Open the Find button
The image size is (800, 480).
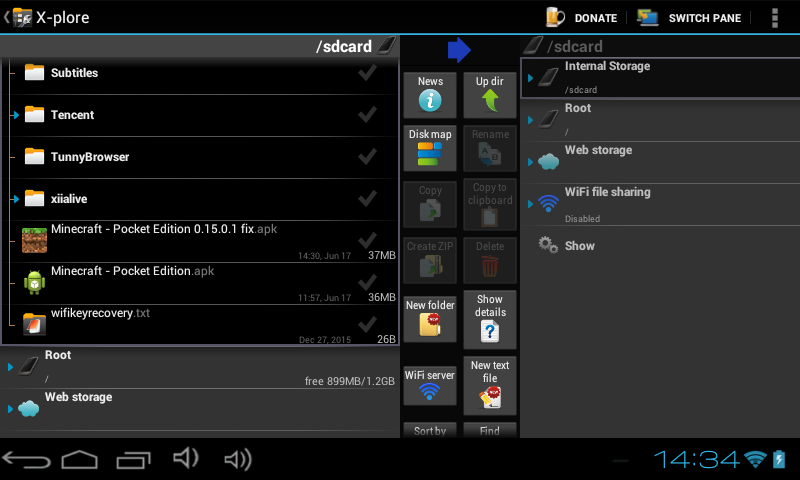pos(490,430)
